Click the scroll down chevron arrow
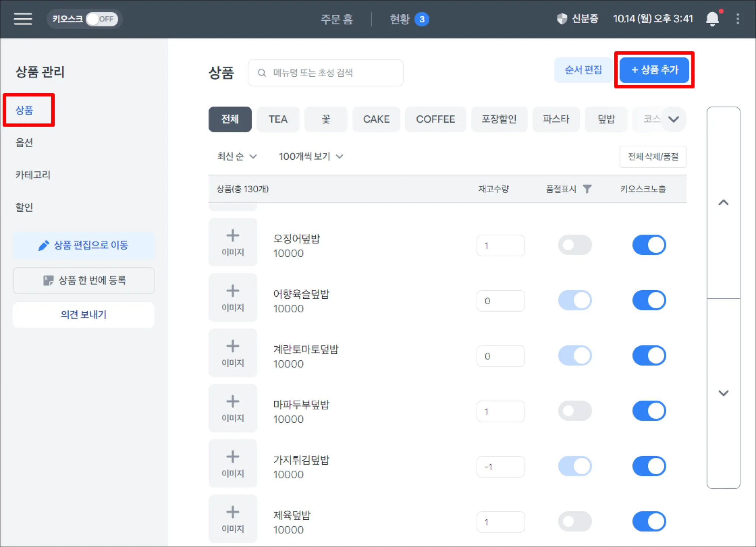 click(x=723, y=393)
